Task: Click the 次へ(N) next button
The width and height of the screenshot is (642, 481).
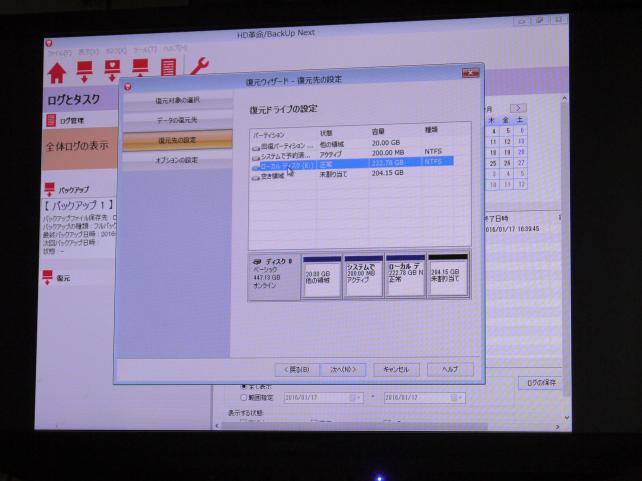Action: (x=343, y=370)
